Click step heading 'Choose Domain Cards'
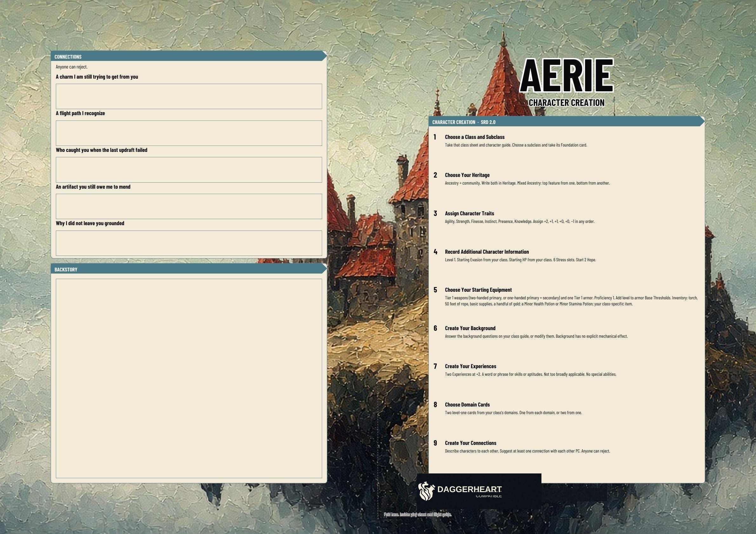Viewport: 756px width, 534px height. [467, 405]
